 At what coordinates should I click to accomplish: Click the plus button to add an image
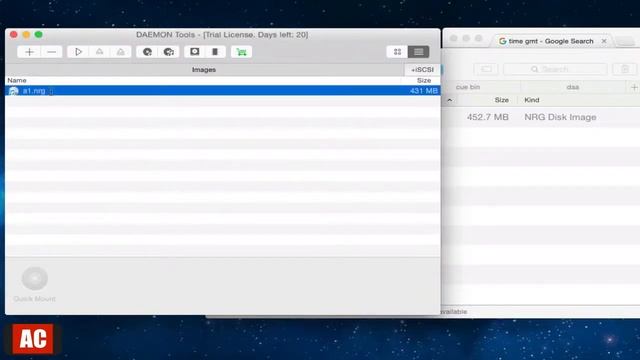pyautogui.click(x=29, y=52)
